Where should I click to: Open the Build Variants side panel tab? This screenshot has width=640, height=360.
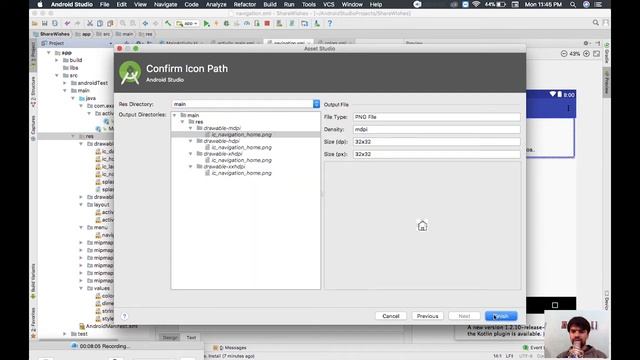[x=33, y=281]
